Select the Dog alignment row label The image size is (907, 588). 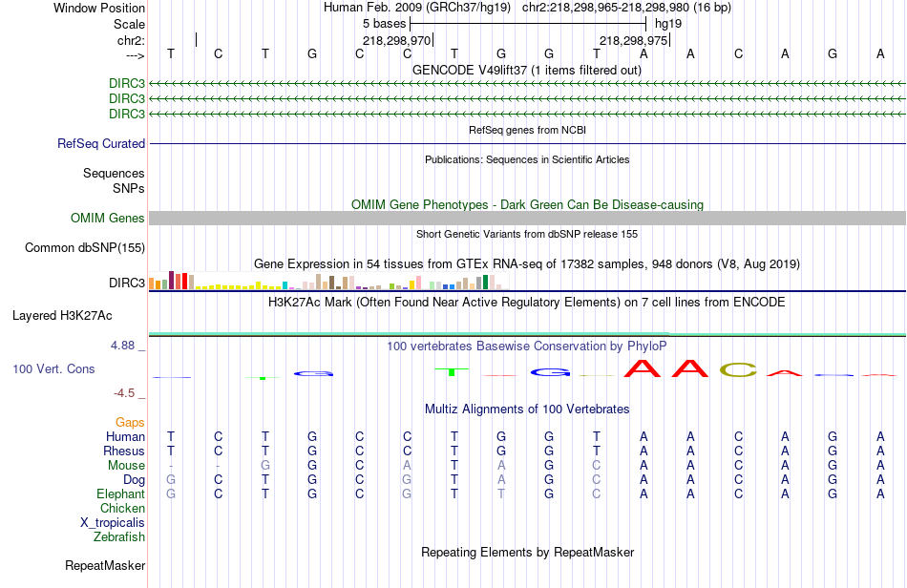(135, 480)
